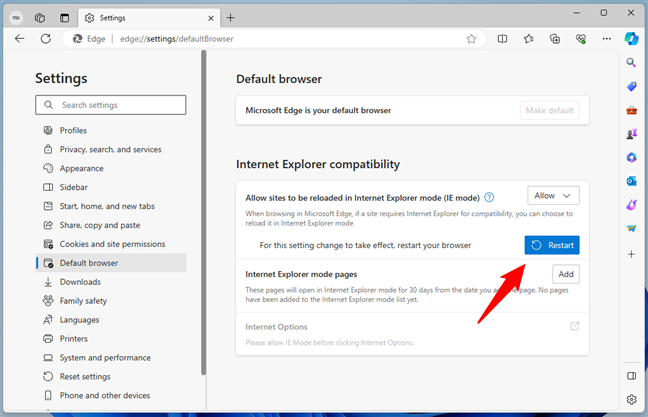Open Start, home, and new tabs
The width and height of the screenshot is (648, 417).
click(111, 206)
